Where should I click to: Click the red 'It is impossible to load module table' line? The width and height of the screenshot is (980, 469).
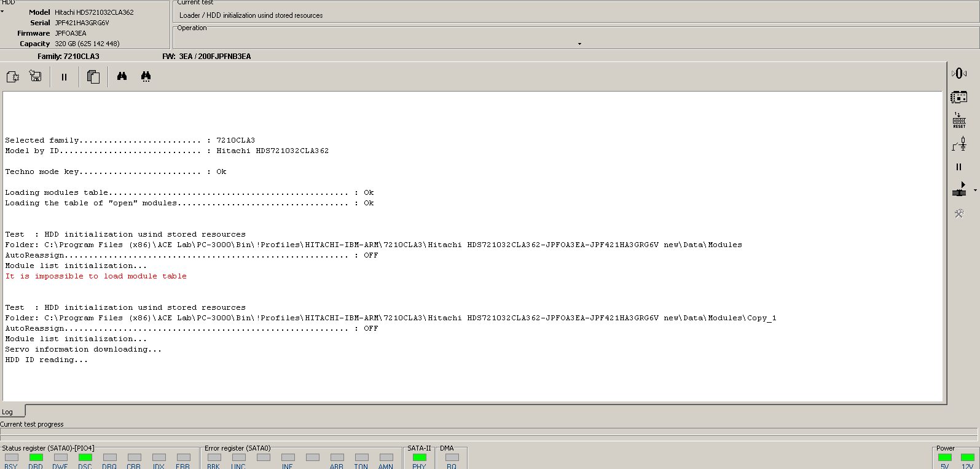96,276
